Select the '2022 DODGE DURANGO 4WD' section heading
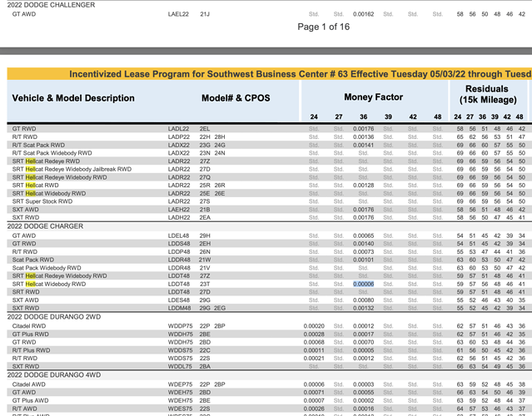Screen dimensions: 532x416 pyautogui.click(x=54, y=375)
